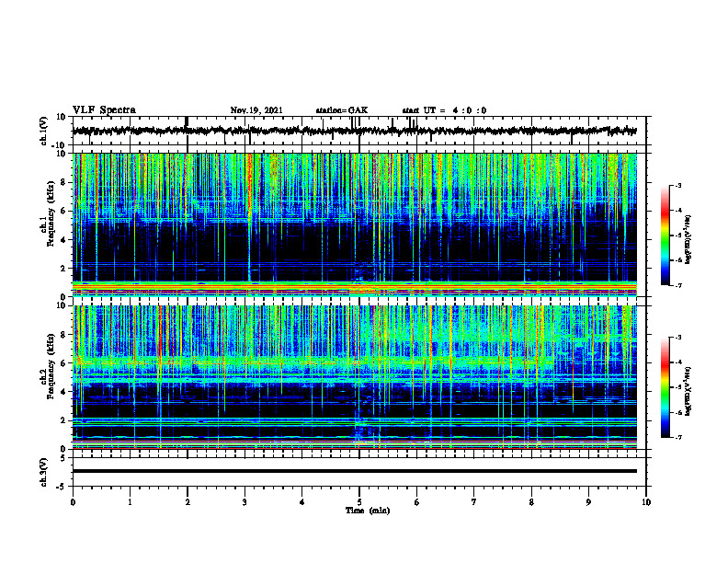The width and height of the screenshot is (728, 563).
Task: Click the "ch.1(V)" waveform axis label
Action: (x=44, y=131)
